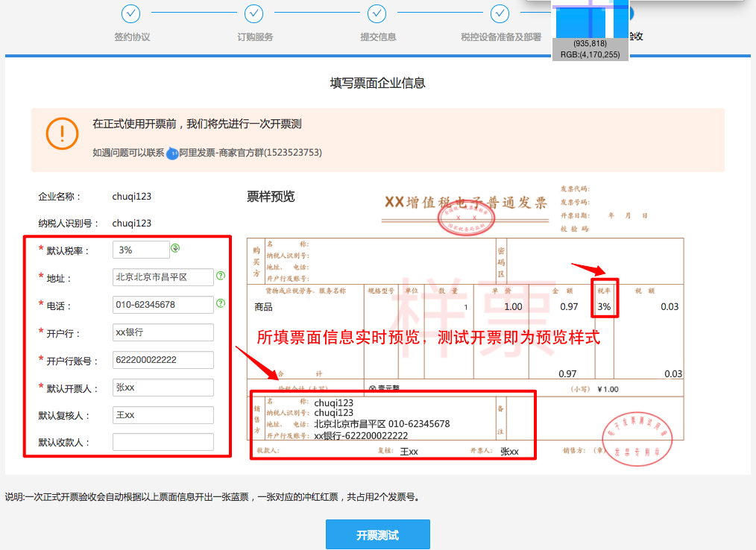Viewport: 756px width, 550px height.
Task: Click the 默认开票人 input field
Action: (x=163, y=387)
